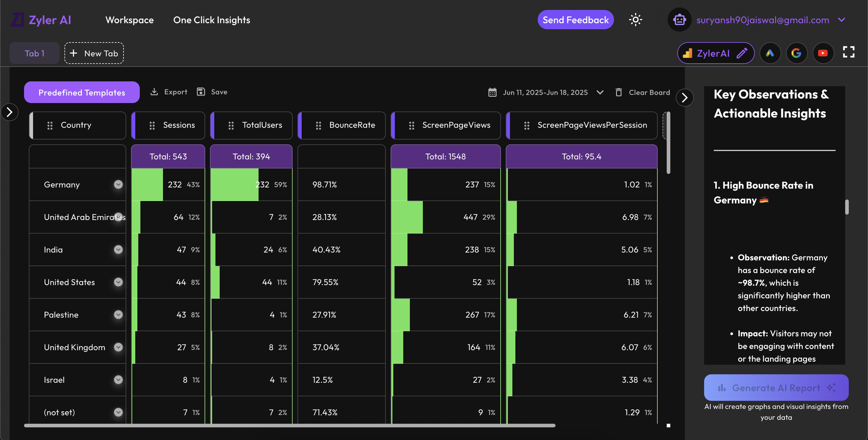Click the Google connector icon
This screenshot has width=868, height=440.
(x=796, y=53)
